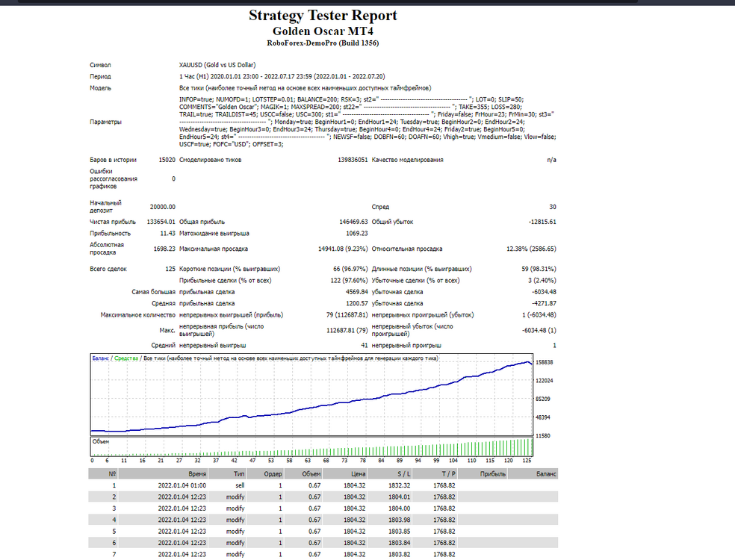The width and height of the screenshot is (735, 560).
Task: Select S/L cell 1803.85 in row 5
Action: point(400,532)
